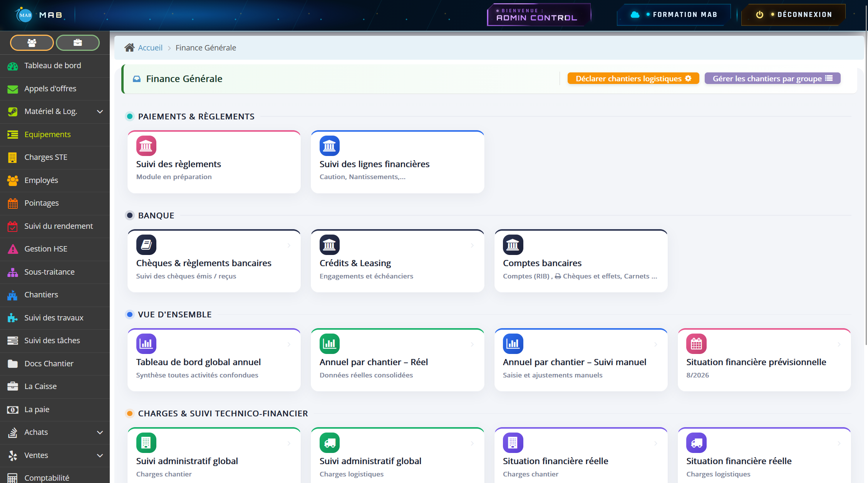Click the green truck icon of Suivi administratif global logistiques

coord(330,443)
